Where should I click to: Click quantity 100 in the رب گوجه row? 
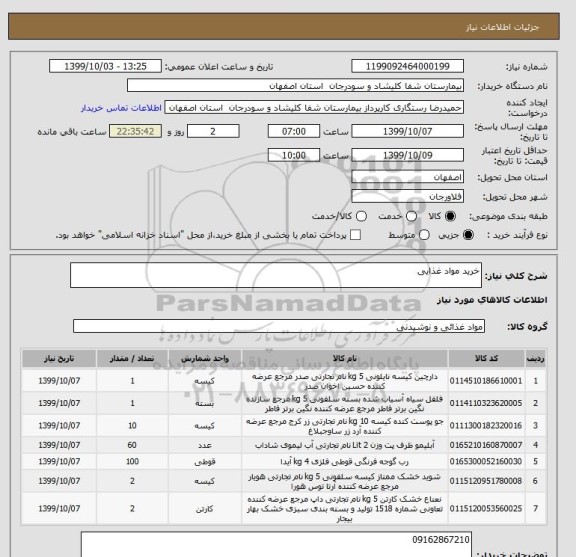coord(132,461)
